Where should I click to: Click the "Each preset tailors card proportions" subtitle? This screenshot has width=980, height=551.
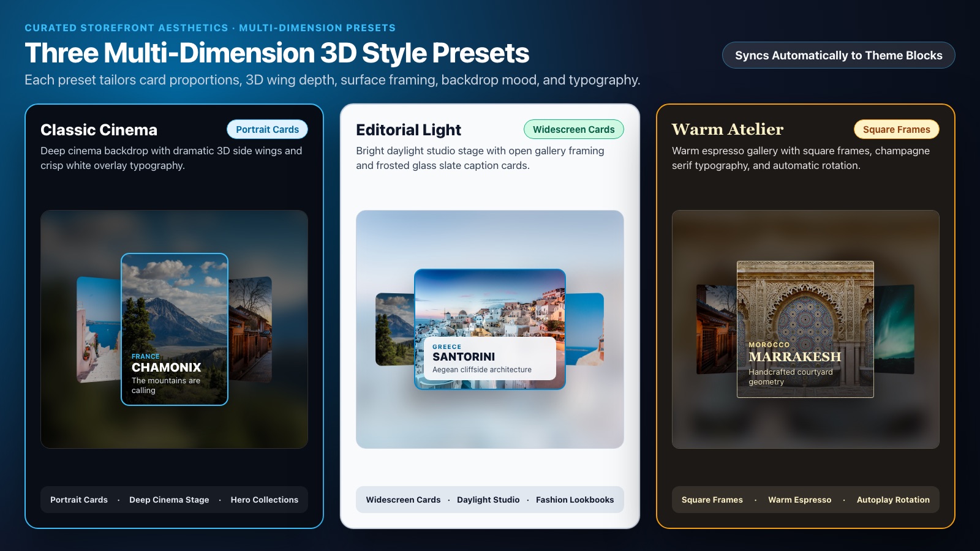333,80
